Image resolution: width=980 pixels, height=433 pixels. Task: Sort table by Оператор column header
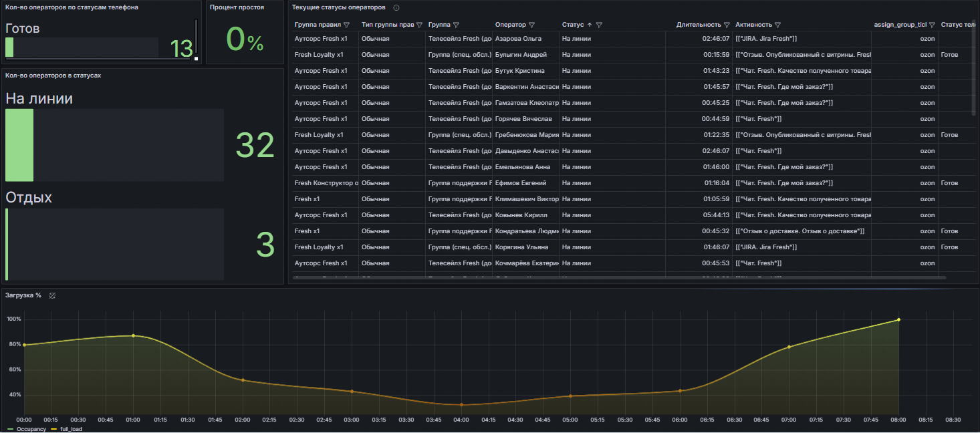pyautogui.click(x=510, y=25)
